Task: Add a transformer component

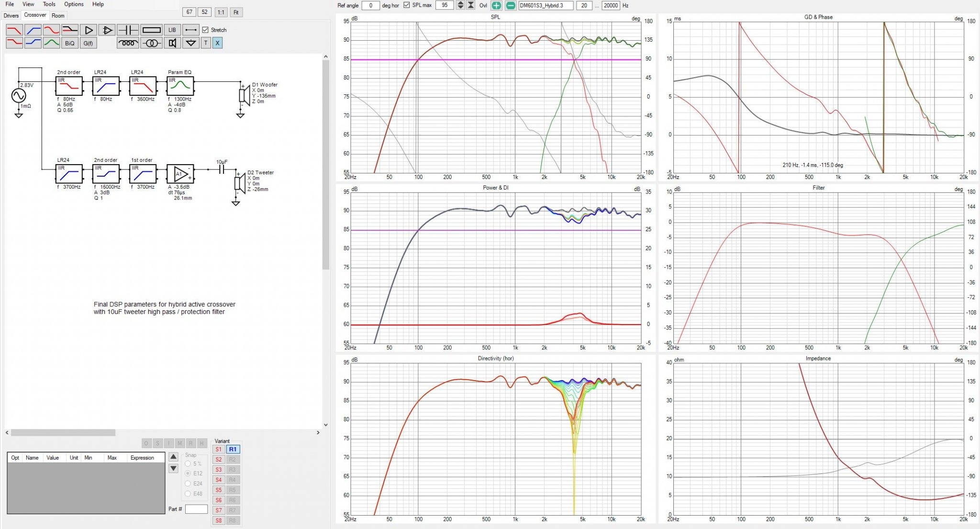Action: pyautogui.click(x=152, y=43)
